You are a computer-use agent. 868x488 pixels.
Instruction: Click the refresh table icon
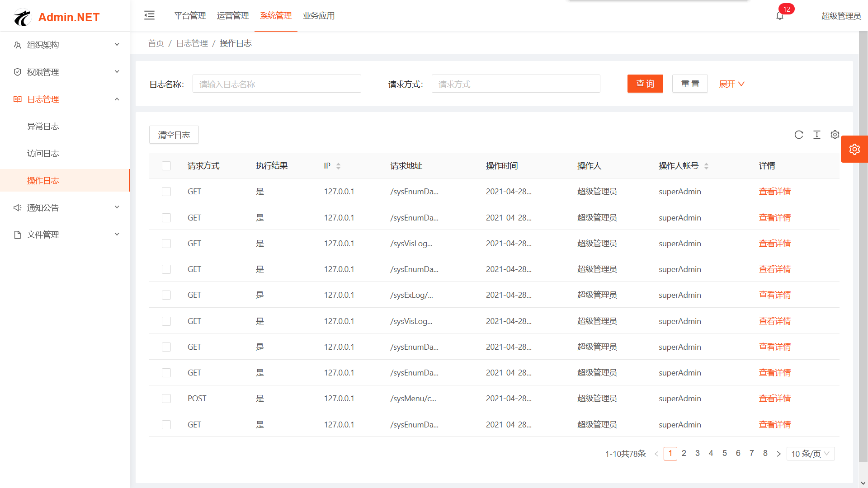(x=799, y=135)
